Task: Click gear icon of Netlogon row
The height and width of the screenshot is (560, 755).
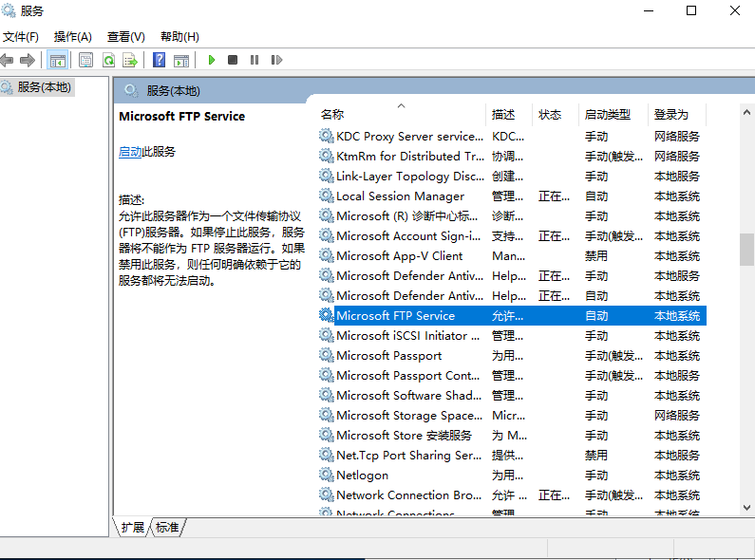Action: click(x=326, y=475)
